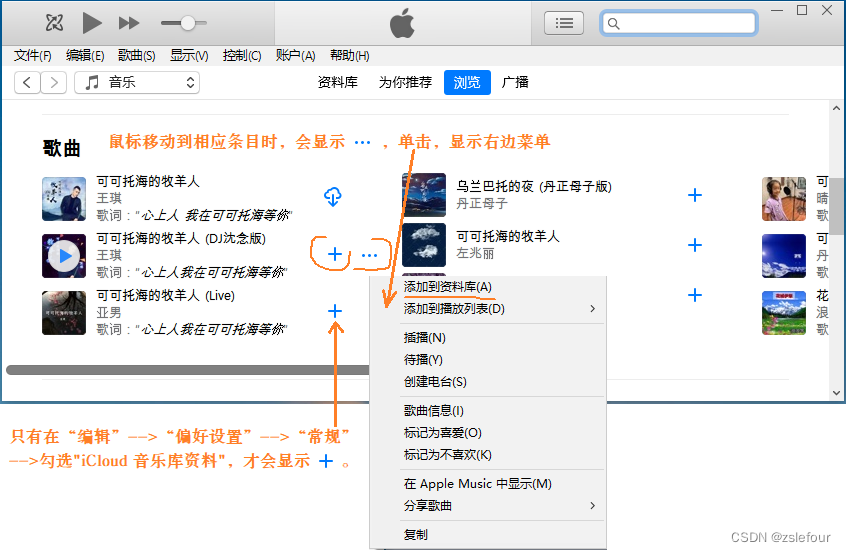
Task: Adjust the volume slider knob
Action: click(187, 23)
